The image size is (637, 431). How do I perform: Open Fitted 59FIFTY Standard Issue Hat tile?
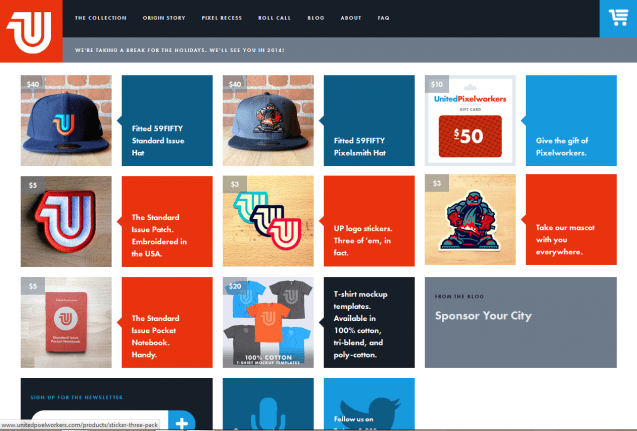(x=167, y=120)
